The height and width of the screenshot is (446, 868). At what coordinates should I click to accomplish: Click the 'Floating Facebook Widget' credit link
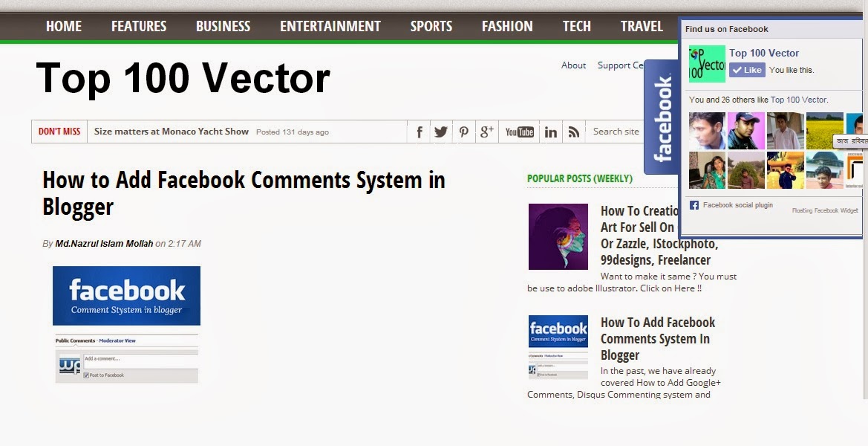point(825,210)
